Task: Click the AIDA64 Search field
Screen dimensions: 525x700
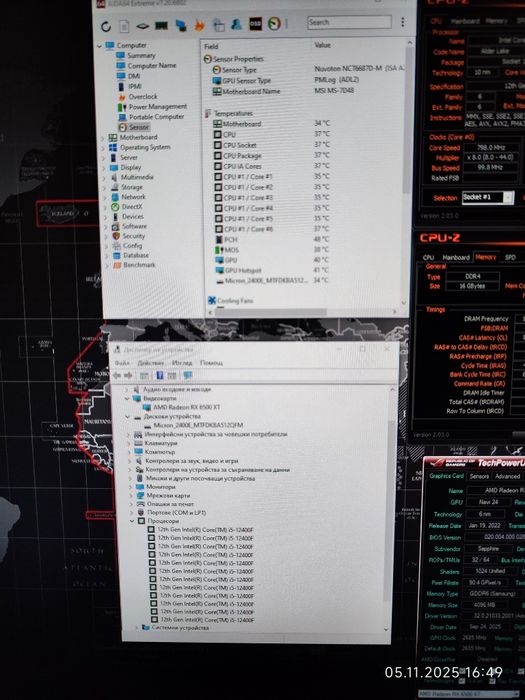Action: click(349, 22)
